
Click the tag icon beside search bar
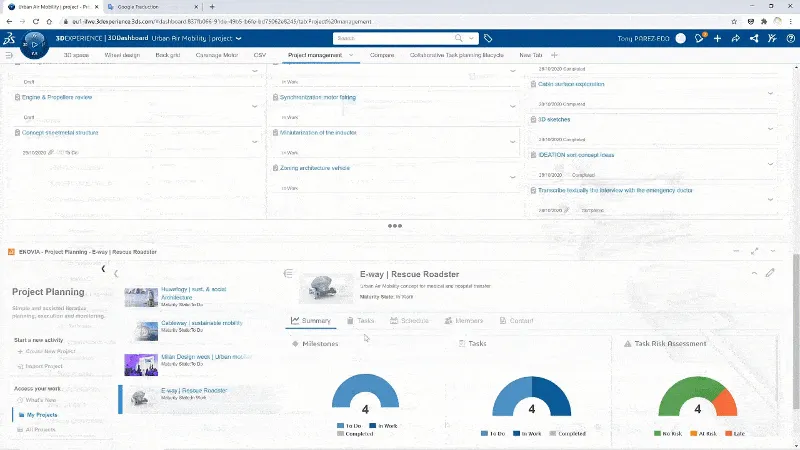(x=488, y=38)
